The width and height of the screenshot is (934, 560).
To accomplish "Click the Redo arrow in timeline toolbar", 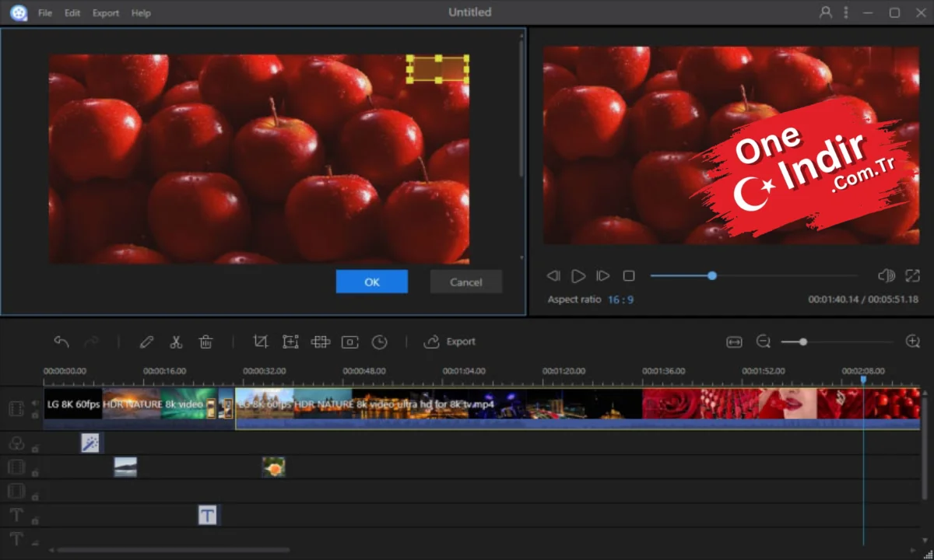I will pos(91,341).
